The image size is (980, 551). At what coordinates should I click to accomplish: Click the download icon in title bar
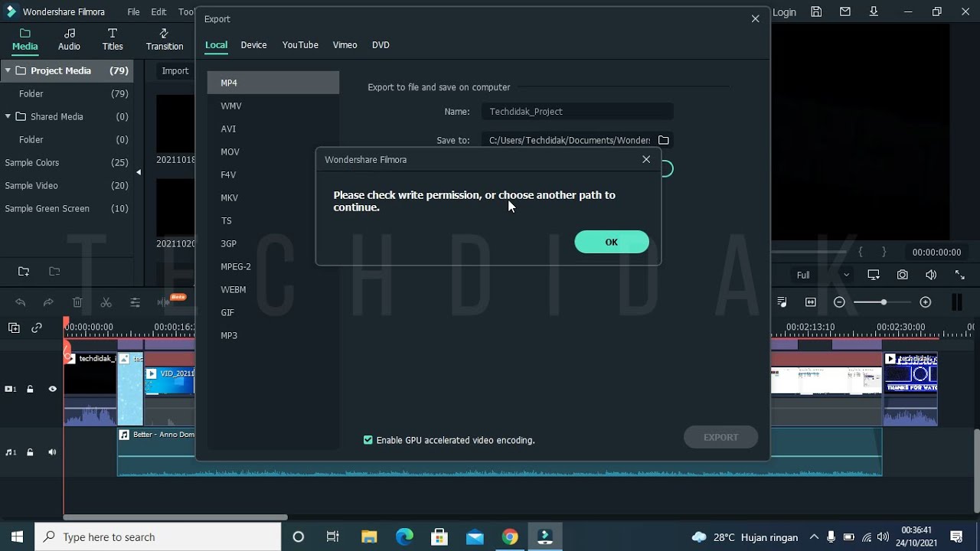[x=874, y=12]
